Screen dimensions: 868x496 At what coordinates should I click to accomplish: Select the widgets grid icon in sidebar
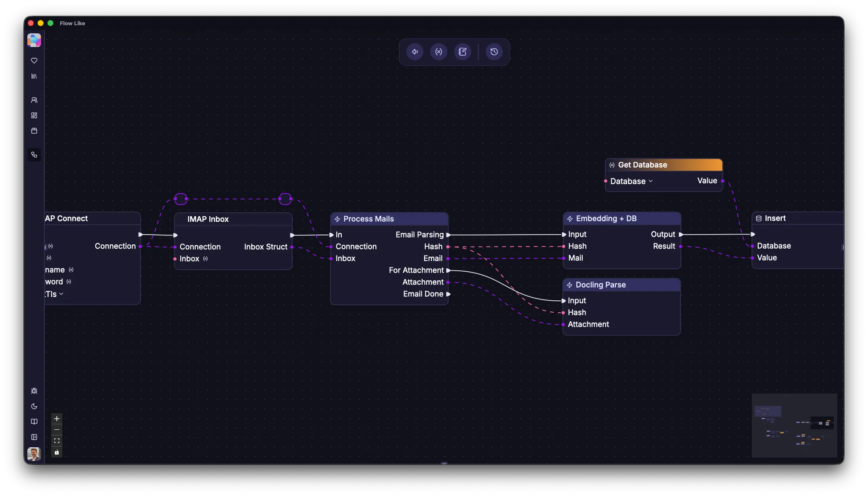(34, 115)
